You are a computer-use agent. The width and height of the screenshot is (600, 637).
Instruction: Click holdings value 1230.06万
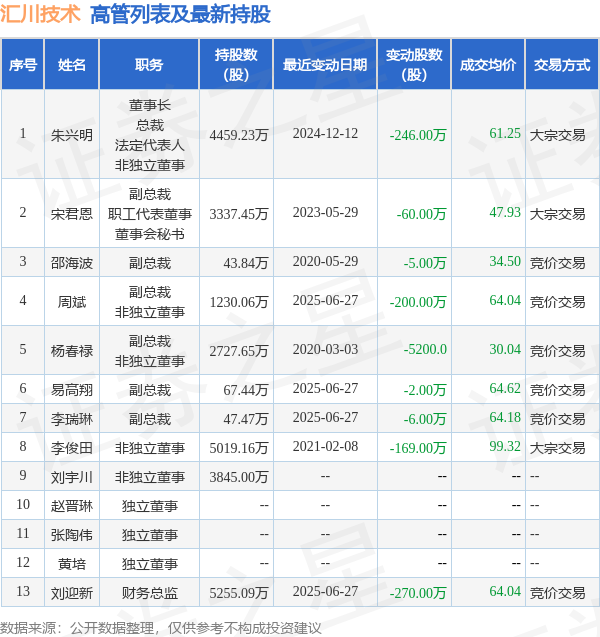point(239,302)
